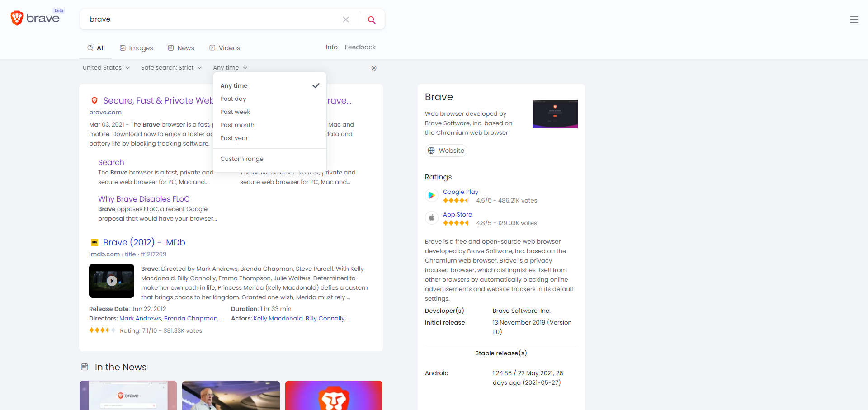Select Past day option
This screenshot has width=868, height=410.
tap(270, 99)
